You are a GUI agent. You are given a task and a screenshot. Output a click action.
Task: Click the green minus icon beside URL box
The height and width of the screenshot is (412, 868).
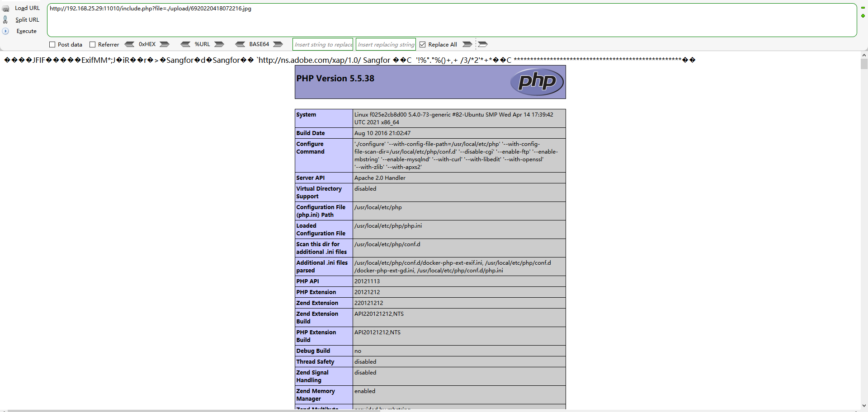pyautogui.click(x=863, y=8)
